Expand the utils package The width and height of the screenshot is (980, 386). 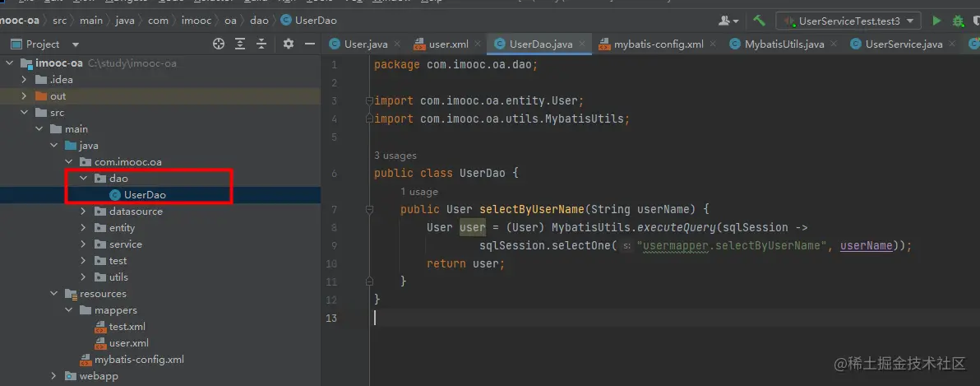[83, 277]
